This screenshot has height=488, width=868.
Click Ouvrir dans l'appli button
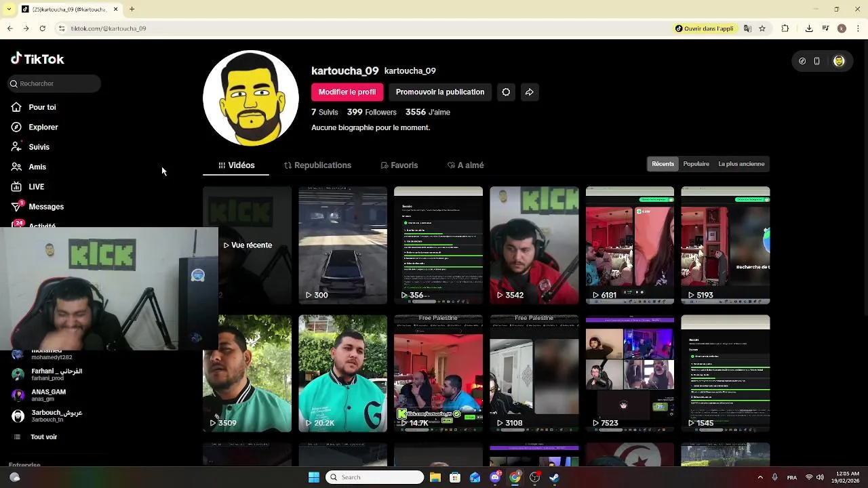pos(704,28)
